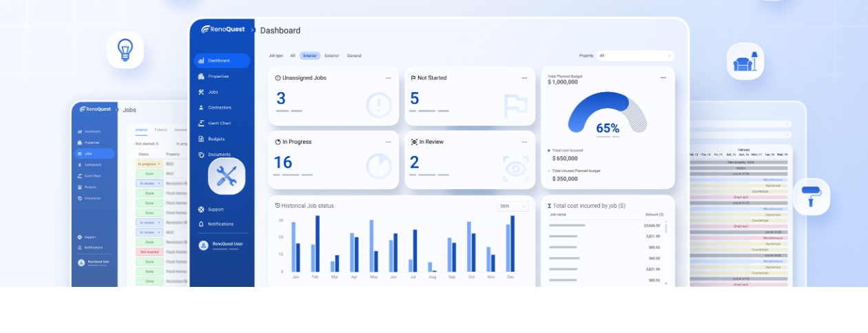Switch to Interior tab in Jobs window
This screenshot has height=333, width=868.
(141, 129)
